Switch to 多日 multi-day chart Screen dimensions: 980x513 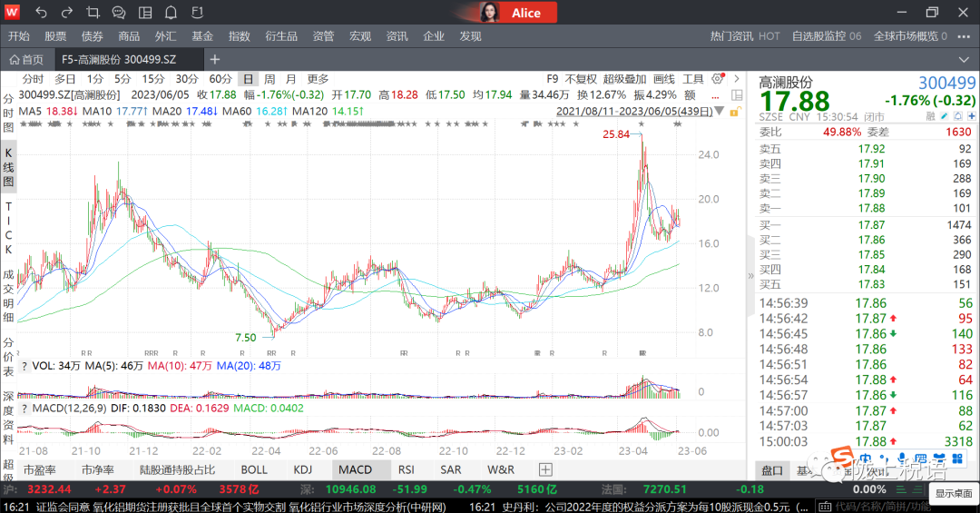[x=65, y=79]
